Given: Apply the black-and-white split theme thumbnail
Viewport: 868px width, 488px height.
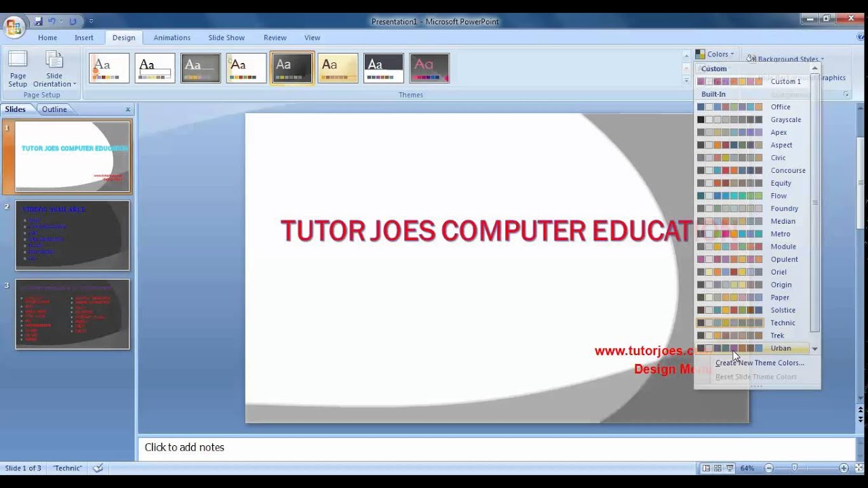Looking at the screenshot, I should pos(384,68).
